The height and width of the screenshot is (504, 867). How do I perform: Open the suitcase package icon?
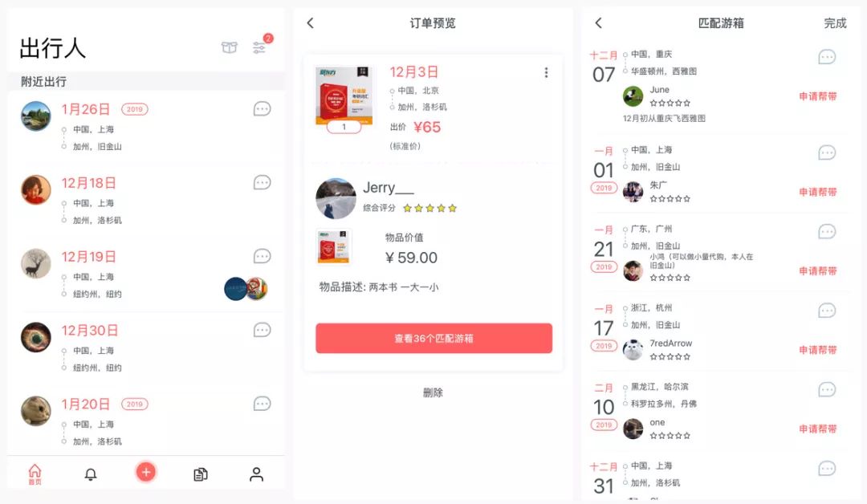point(230,47)
